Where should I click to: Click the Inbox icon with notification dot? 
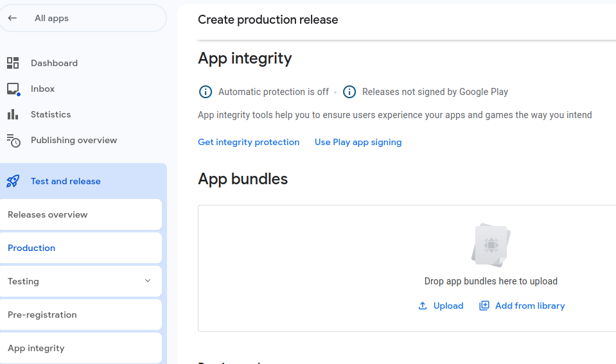(x=13, y=89)
